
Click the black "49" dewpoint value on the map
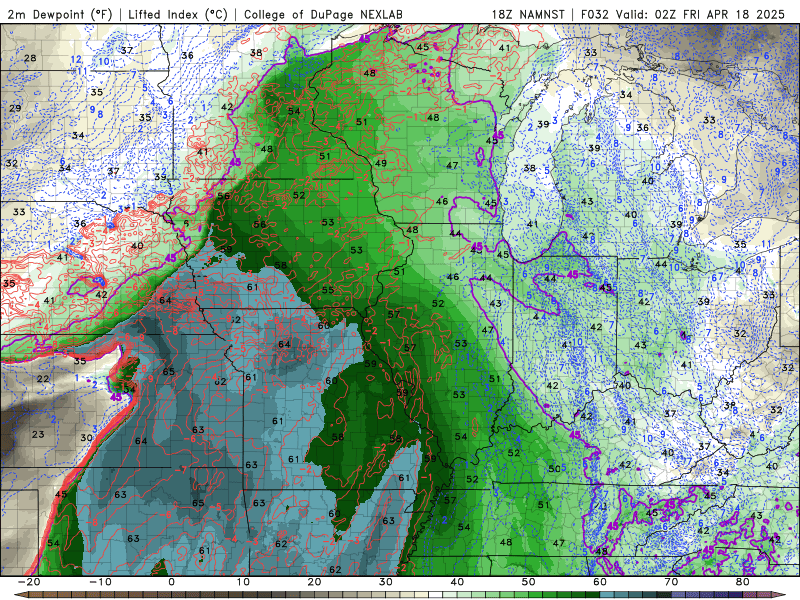(381, 163)
